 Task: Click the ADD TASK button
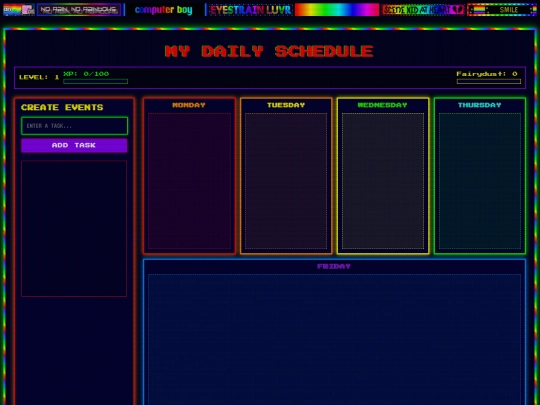pos(74,145)
